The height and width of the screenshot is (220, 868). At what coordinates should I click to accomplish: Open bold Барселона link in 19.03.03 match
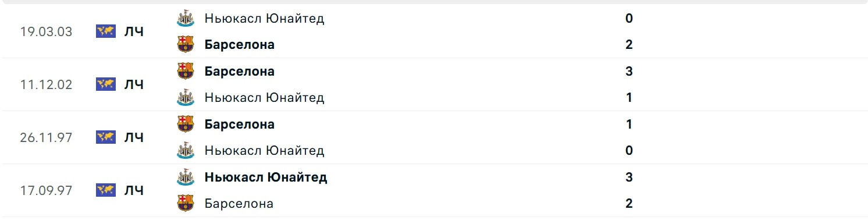pos(240,44)
